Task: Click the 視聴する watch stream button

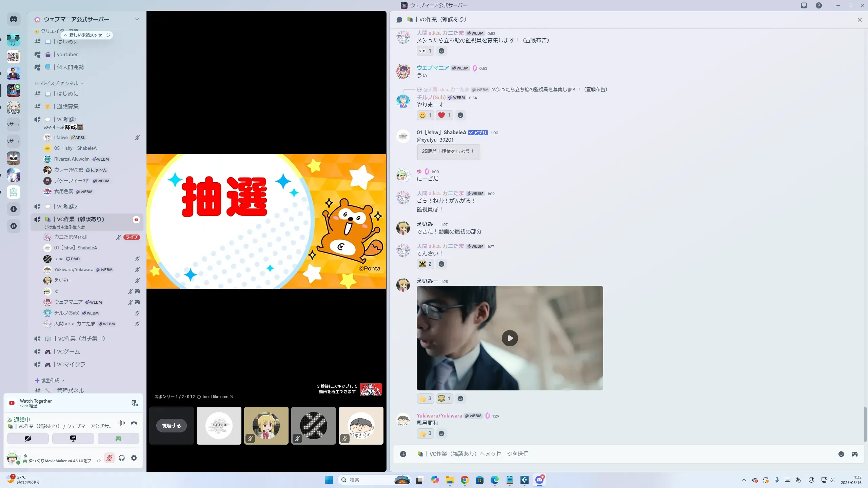Action: (x=171, y=426)
